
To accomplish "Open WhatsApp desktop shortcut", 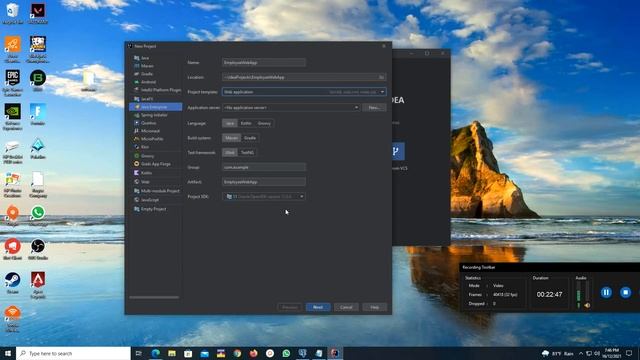I will point(38,216).
